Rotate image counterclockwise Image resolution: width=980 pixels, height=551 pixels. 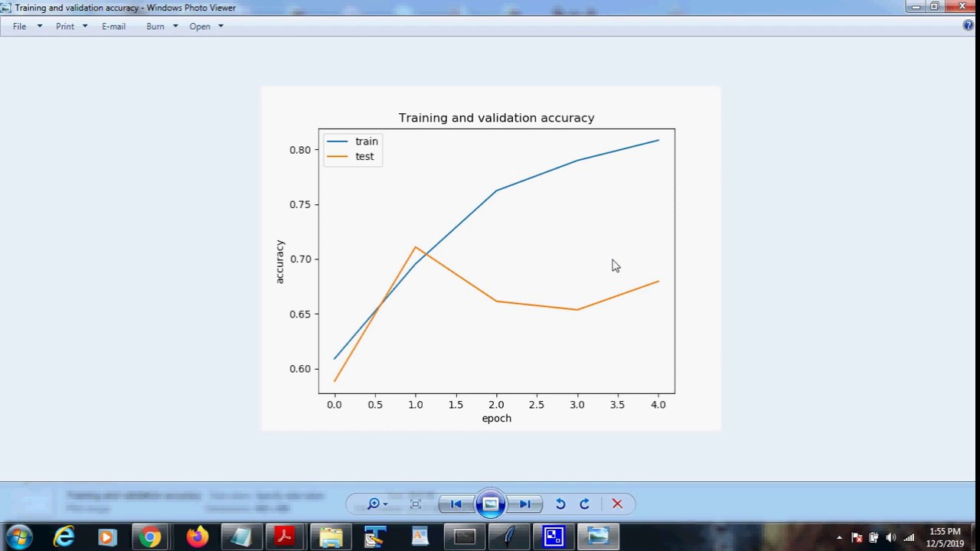560,504
